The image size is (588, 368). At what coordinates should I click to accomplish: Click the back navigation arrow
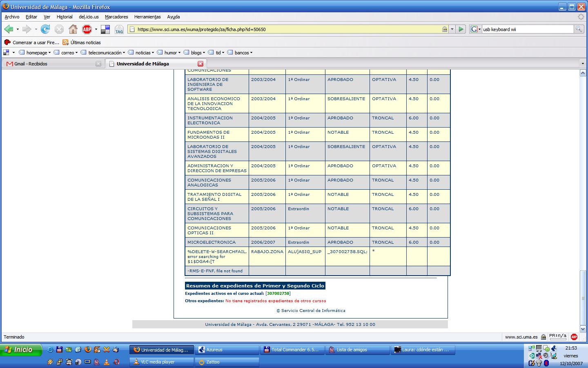click(9, 29)
